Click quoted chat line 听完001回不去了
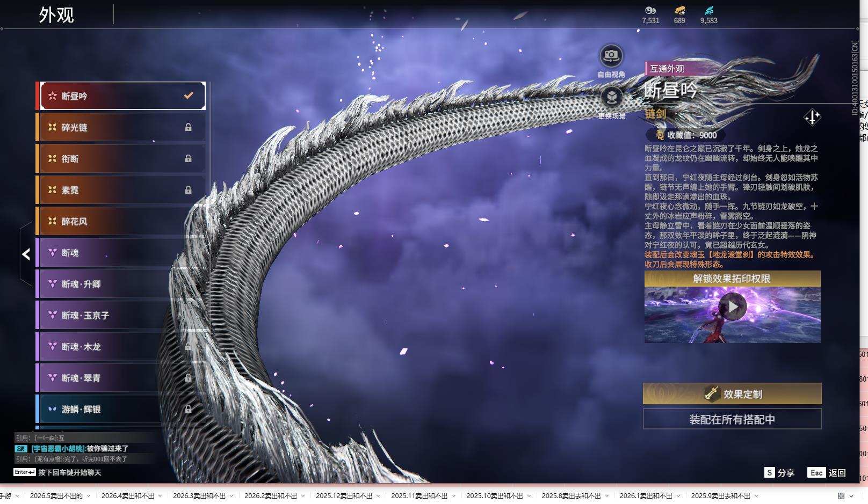 click(71, 459)
